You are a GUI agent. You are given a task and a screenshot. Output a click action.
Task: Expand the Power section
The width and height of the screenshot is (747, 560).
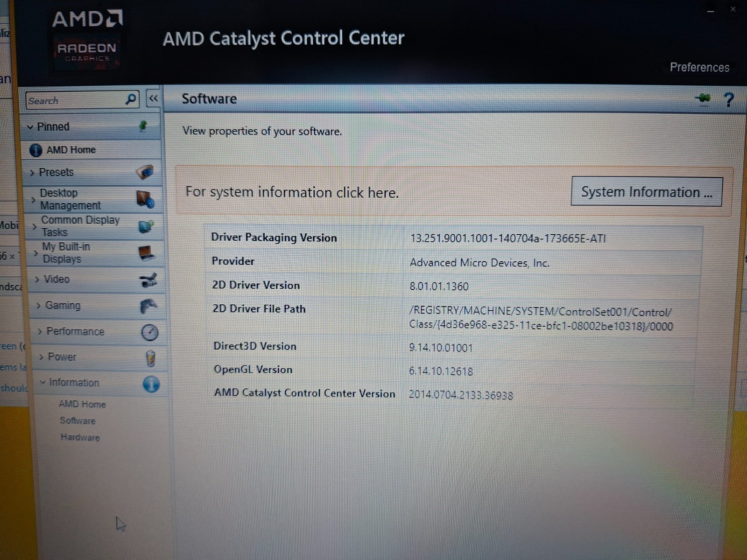42,357
